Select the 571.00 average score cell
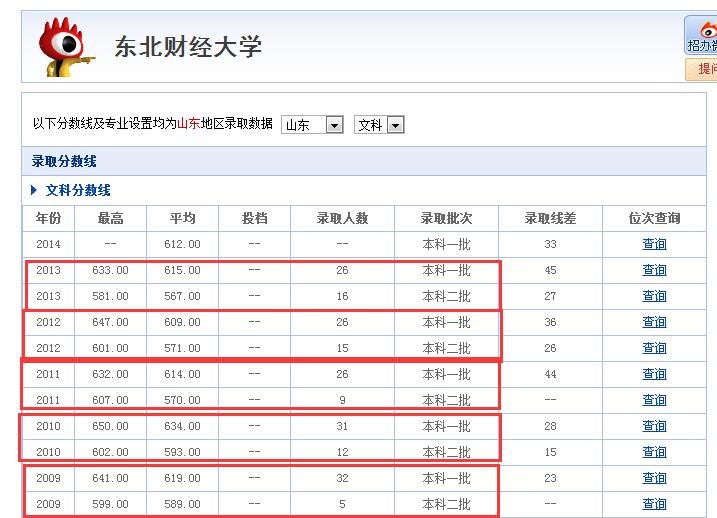Screen dimensions: 717x518 coord(182,348)
